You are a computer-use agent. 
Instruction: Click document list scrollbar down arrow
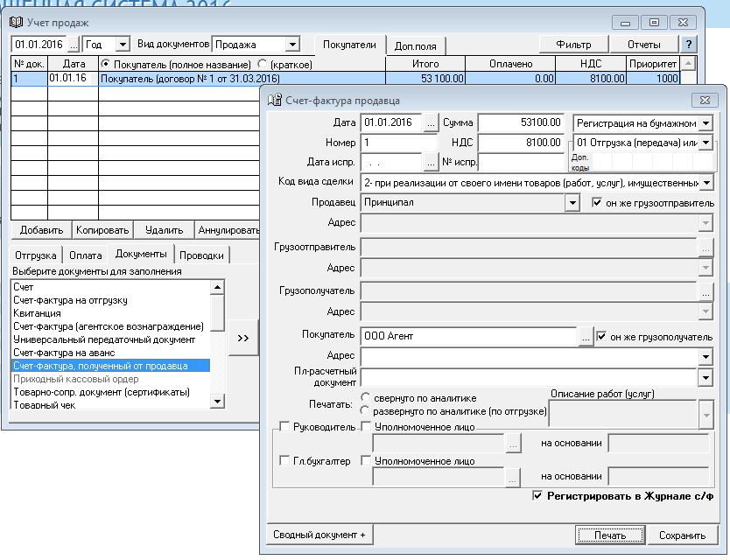pos(217,402)
